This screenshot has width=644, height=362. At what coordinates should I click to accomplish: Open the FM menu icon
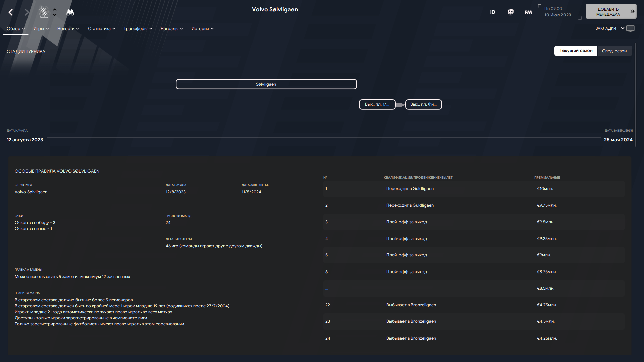coord(528,12)
